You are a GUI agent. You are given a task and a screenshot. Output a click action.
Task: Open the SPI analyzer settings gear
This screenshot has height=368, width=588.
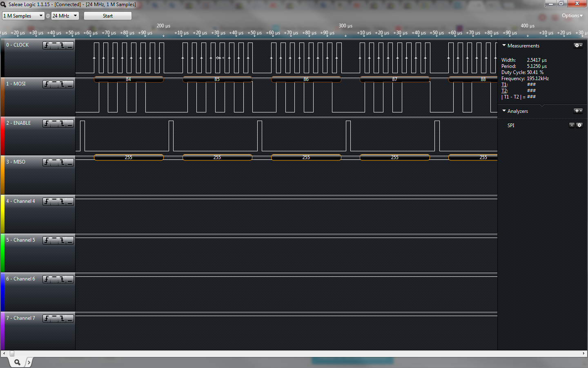pyautogui.click(x=579, y=125)
